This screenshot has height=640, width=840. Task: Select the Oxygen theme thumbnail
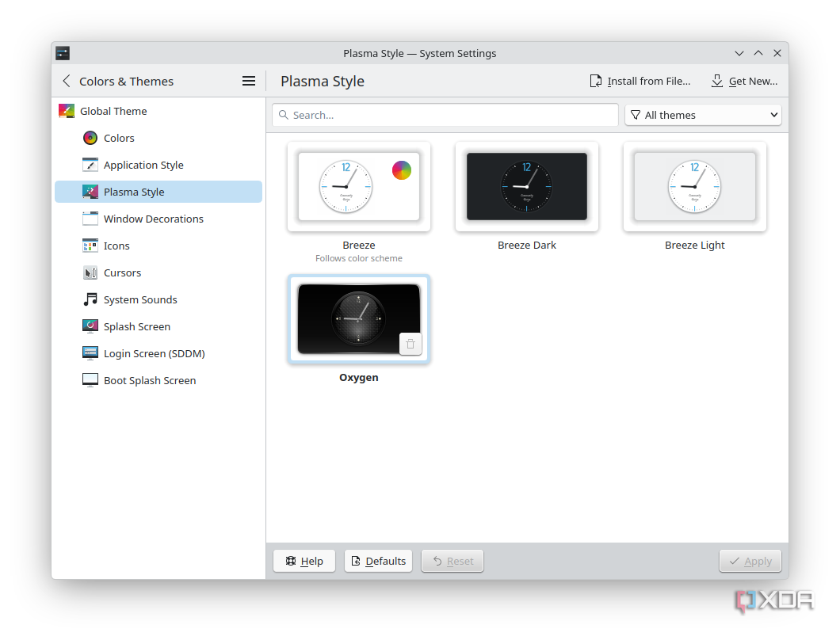[358, 318]
